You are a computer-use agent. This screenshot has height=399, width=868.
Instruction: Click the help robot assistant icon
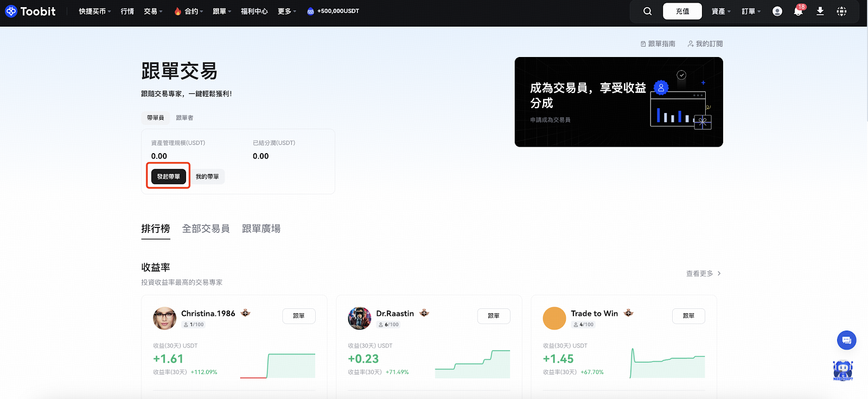843,371
